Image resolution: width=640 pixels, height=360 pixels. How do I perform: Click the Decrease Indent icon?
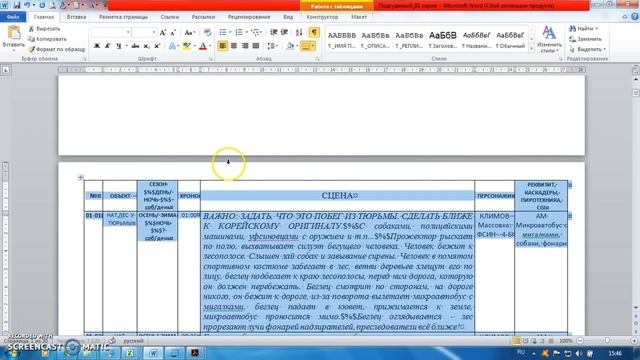273,32
